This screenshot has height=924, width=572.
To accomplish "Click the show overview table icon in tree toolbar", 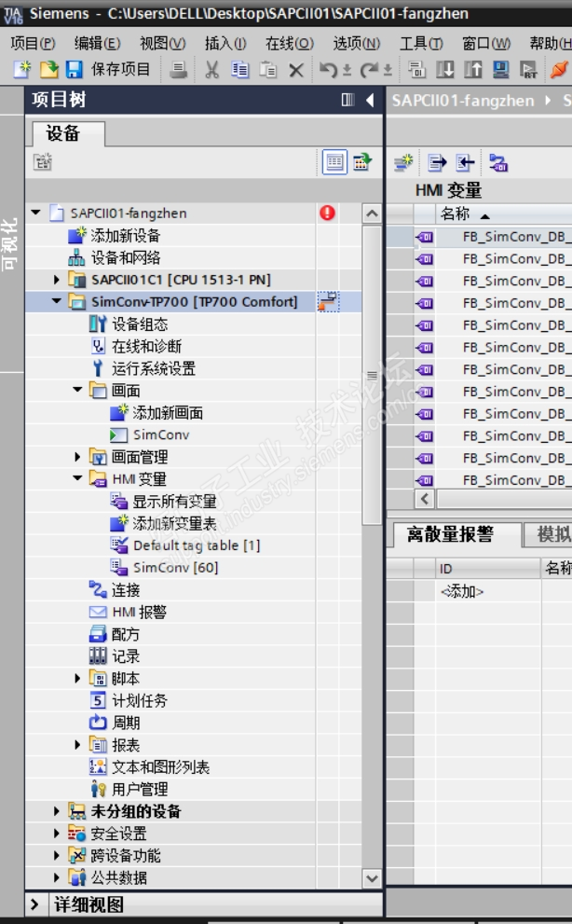I will click(334, 162).
